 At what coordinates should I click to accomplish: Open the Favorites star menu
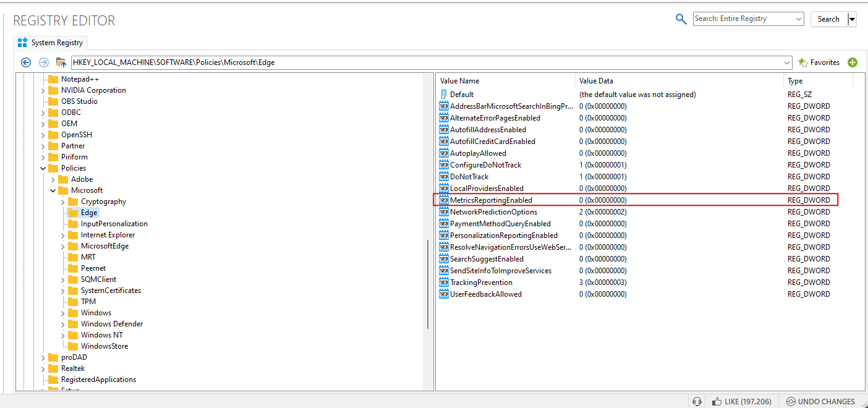pyautogui.click(x=819, y=62)
